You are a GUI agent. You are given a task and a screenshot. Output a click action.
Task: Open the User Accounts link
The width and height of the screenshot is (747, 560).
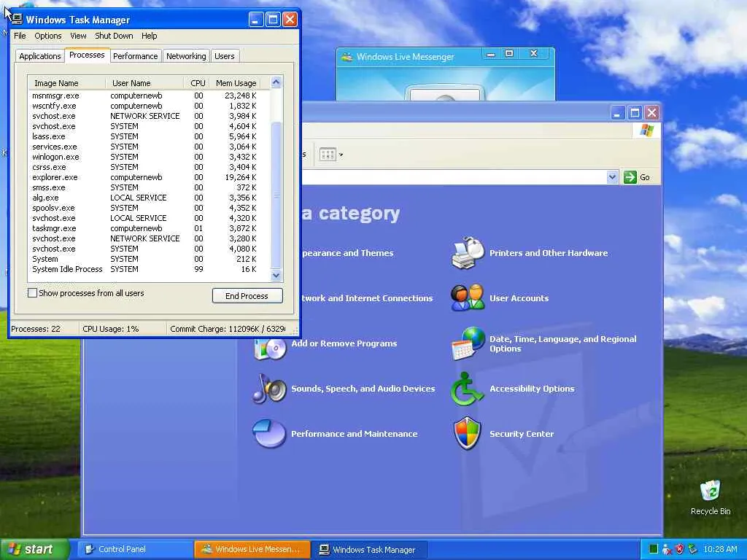click(519, 298)
